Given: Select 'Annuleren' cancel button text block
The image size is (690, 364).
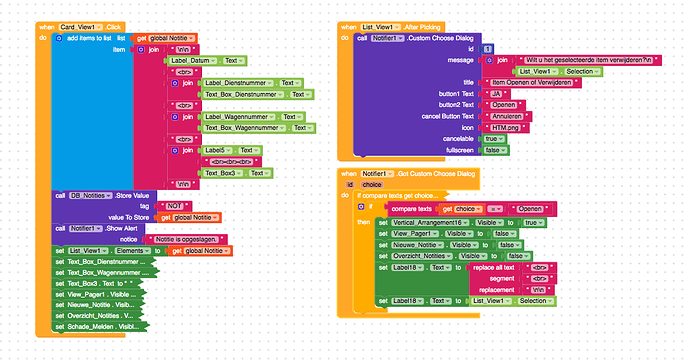Looking at the screenshot, I should (x=507, y=117).
